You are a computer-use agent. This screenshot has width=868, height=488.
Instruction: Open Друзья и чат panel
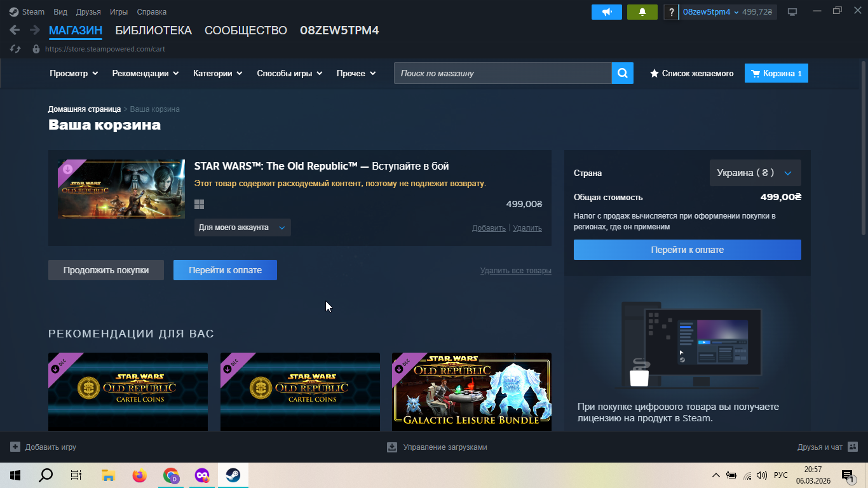827,447
